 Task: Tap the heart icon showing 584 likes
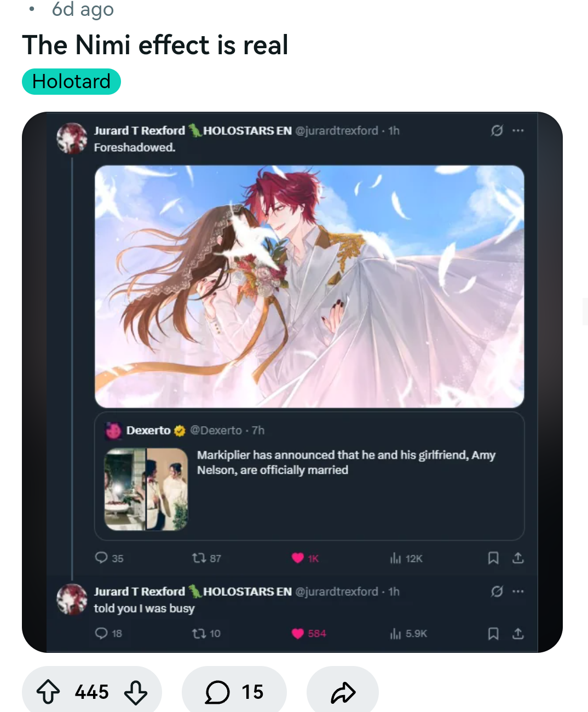coord(298,634)
